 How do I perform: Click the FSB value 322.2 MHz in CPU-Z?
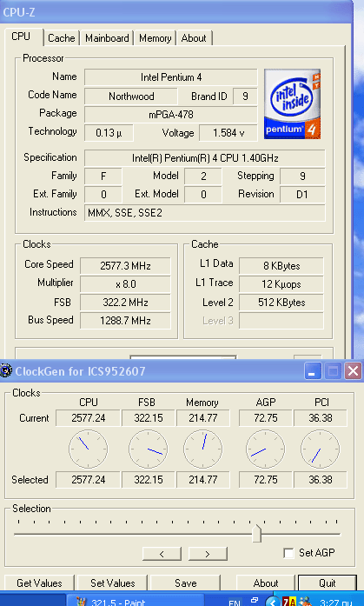tap(125, 303)
